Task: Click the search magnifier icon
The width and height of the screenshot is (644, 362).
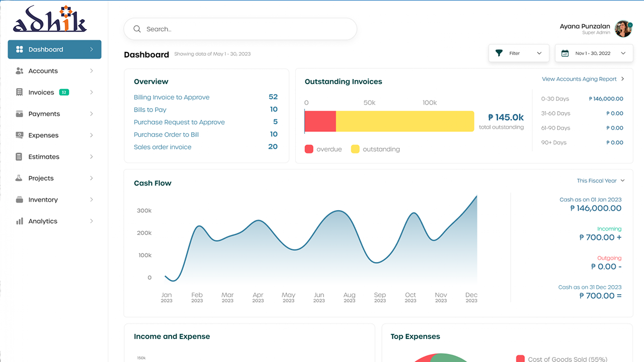Action: pyautogui.click(x=137, y=29)
